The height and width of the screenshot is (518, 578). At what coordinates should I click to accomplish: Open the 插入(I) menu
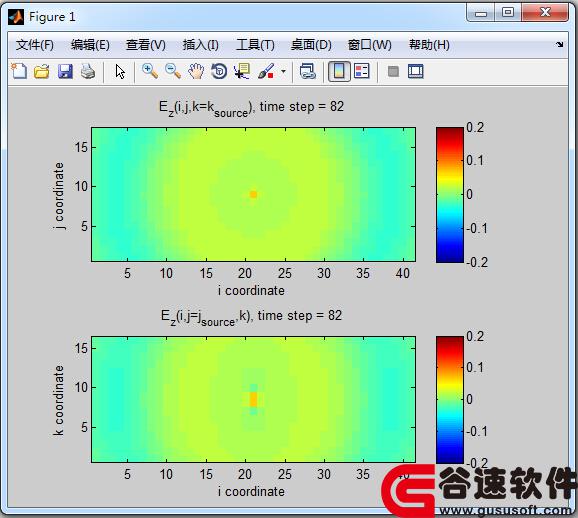pyautogui.click(x=201, y=45)
